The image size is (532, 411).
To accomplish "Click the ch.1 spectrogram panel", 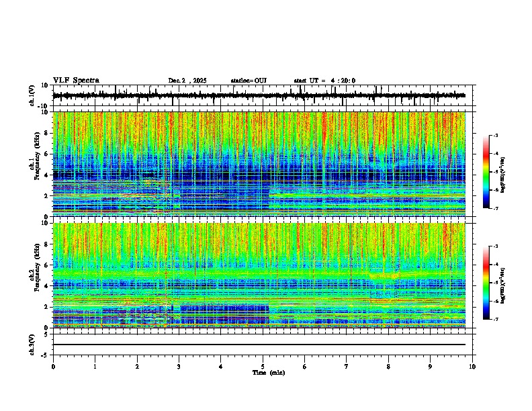I will pyautogui.click(x=259, y=164).
